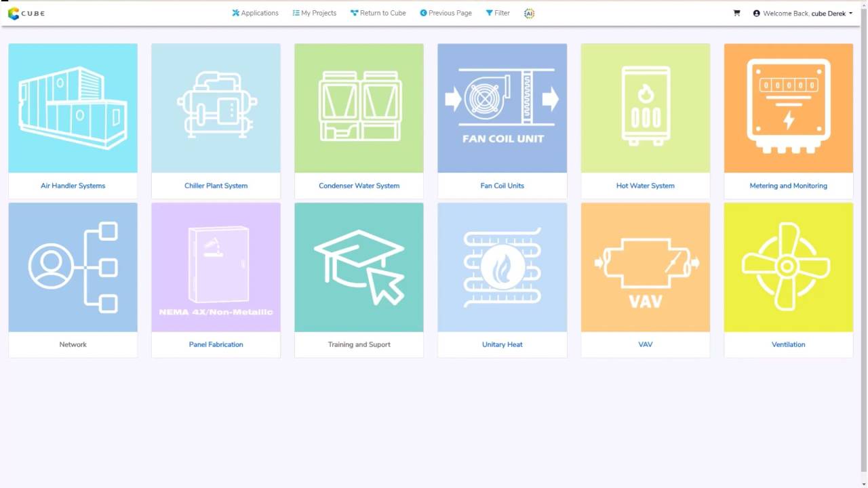Open the Condenser Water System link
Screen dimensions: 868x488
[x=359, y=186]
